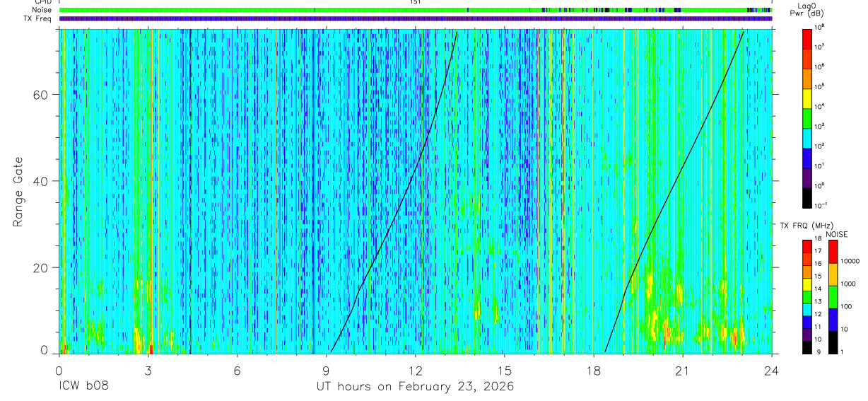Click the x-axis tick label '6'
Image resolution: width=868 pixels, height=401 pixels.
[237, 370]
